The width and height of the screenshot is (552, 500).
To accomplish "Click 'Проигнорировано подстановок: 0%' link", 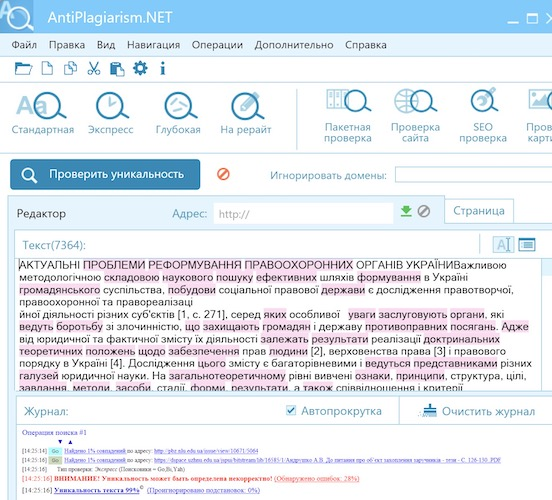I will [203, 490].
